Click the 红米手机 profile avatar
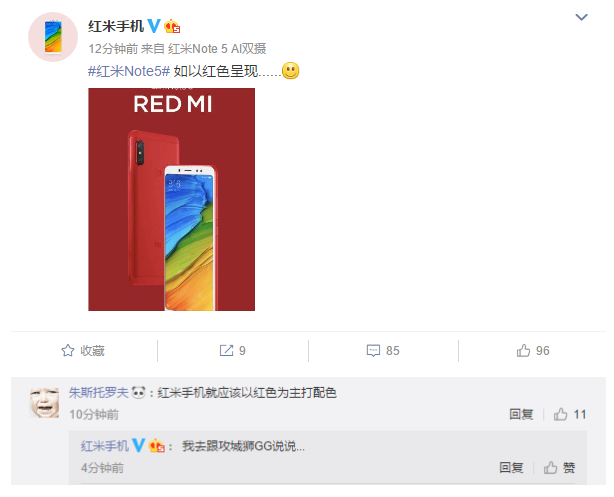Viewport: 614px width, 497px height. coord(53,37)
